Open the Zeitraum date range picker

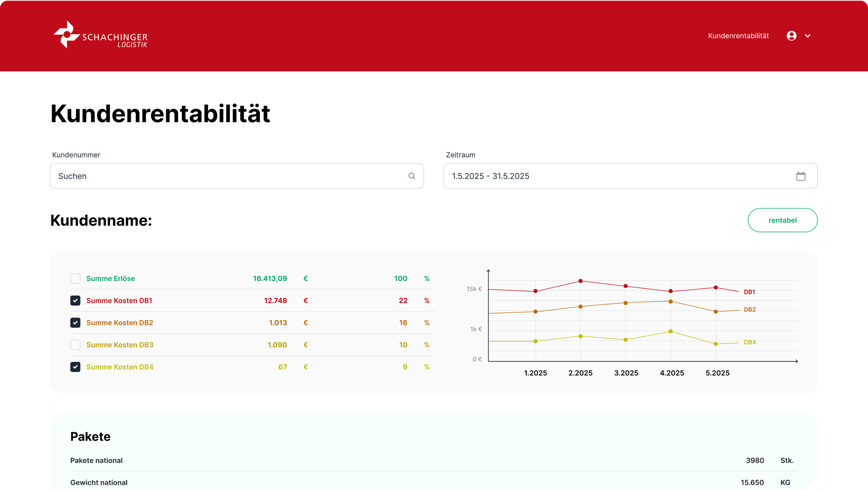(x=620, y=176)
